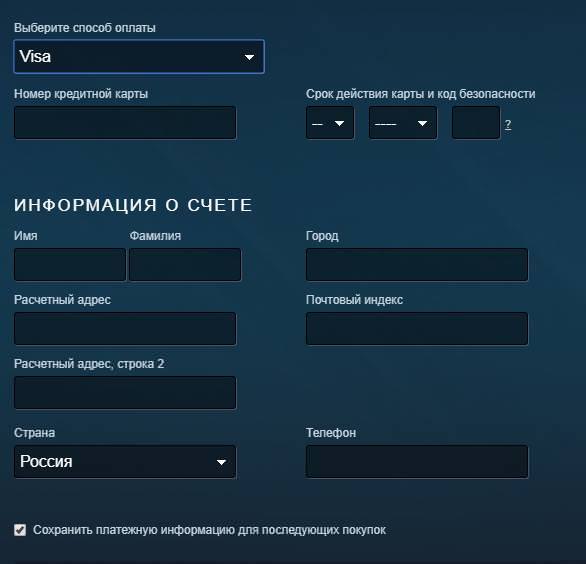Image resolution: width=586 pixels, height=564 pixels.
Task: Click into the Имя first name field
Action: 70,265
